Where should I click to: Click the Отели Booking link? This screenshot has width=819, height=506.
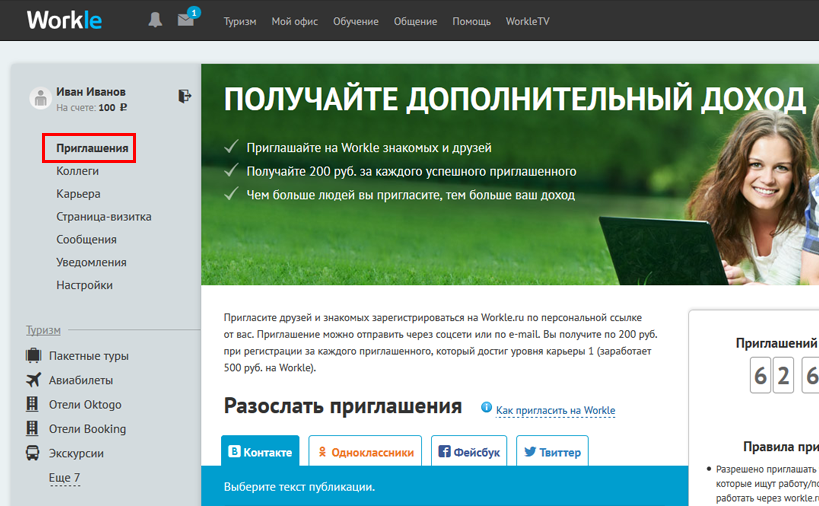pos(88,429)
